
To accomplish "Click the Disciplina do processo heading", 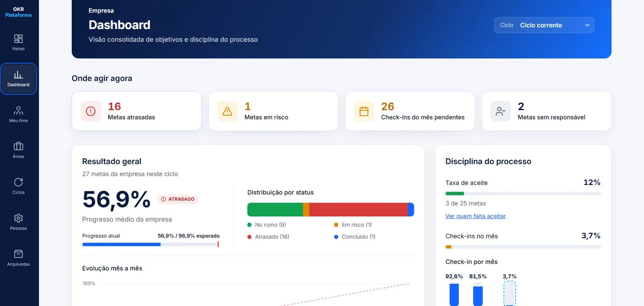I will pyautogui.click(x=488, y=161).
